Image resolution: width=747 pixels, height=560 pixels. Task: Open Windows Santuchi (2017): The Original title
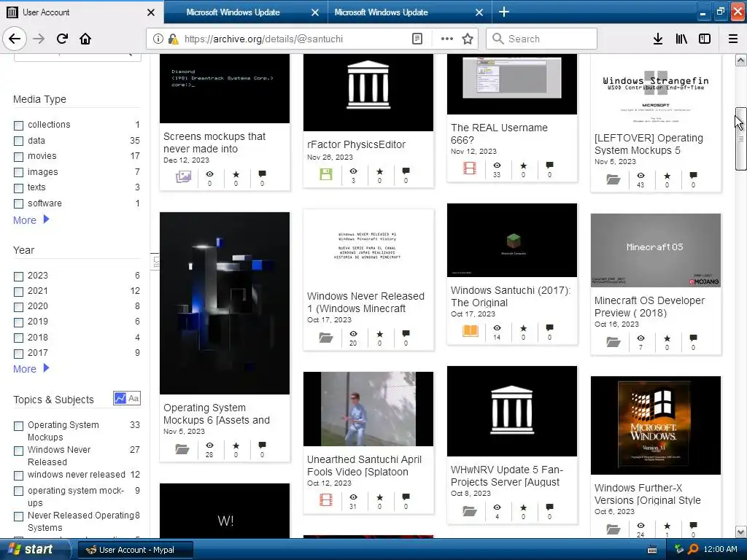tap(510, 296)
